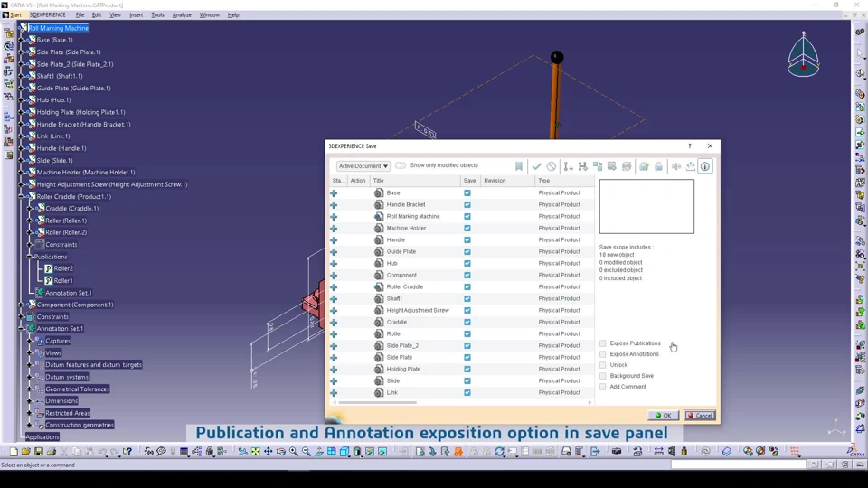Click the Measure Between icon
The image size is (868, 488).
coord(659,452)
